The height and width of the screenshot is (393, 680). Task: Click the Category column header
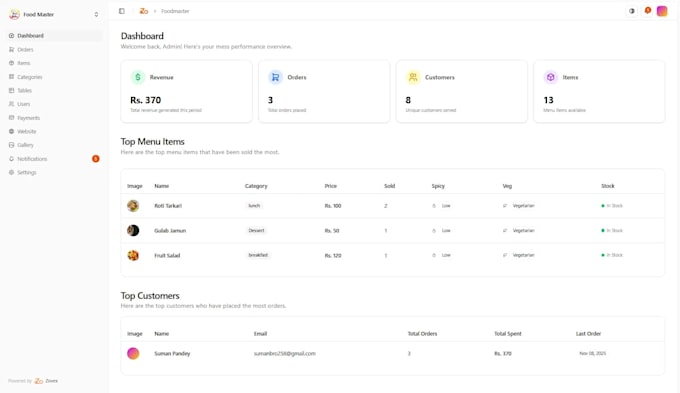pos(256,186)
